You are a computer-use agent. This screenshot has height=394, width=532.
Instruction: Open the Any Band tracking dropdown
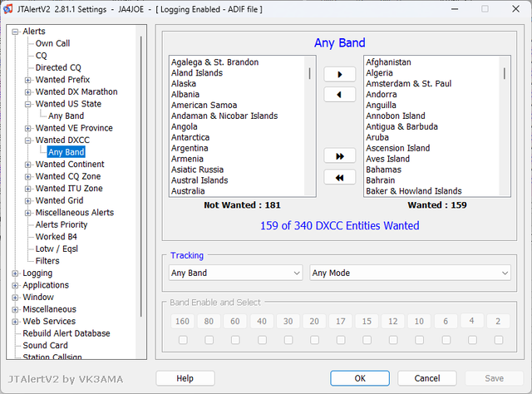[x=235, y=273]
